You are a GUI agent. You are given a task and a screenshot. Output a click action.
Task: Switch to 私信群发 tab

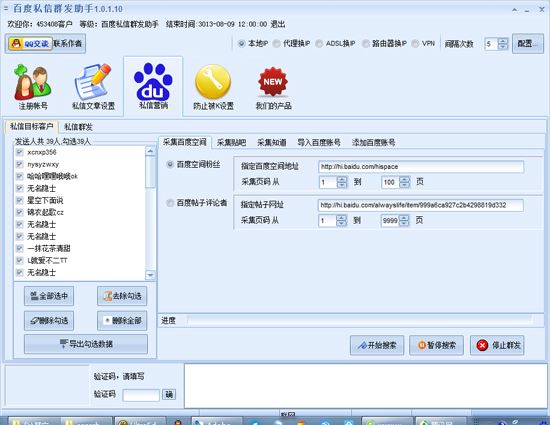78,127
